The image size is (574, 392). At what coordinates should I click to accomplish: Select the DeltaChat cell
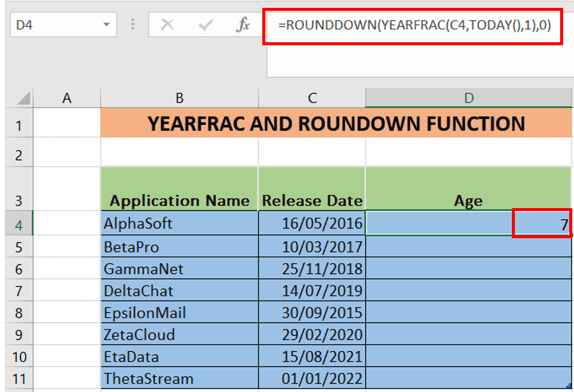click(180, 290)
